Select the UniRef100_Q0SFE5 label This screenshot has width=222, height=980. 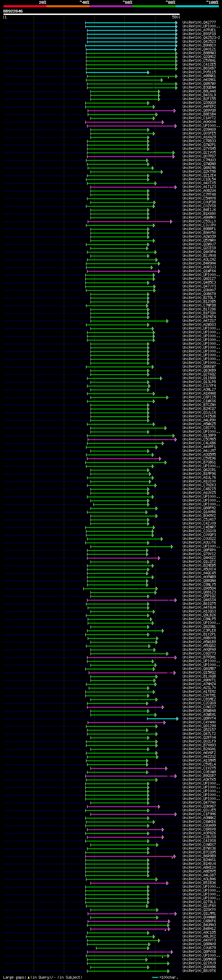click(x=199, y=133)
